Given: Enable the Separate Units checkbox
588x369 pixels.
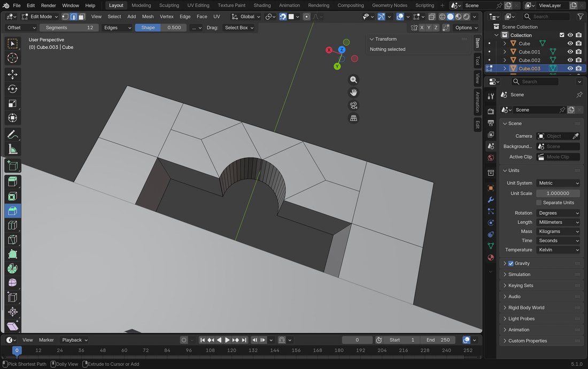Looking at the screenshot, I should pos(539,203).
